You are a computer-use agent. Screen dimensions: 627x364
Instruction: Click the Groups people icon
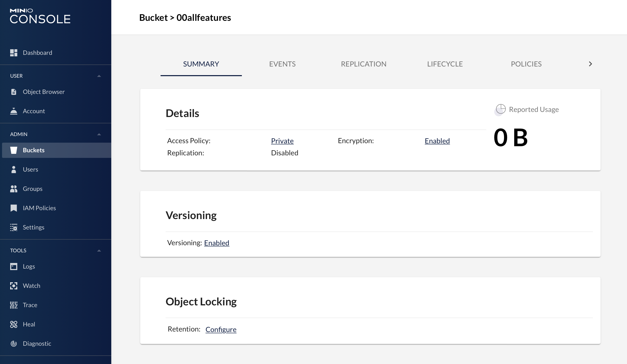tap(14, 189)
